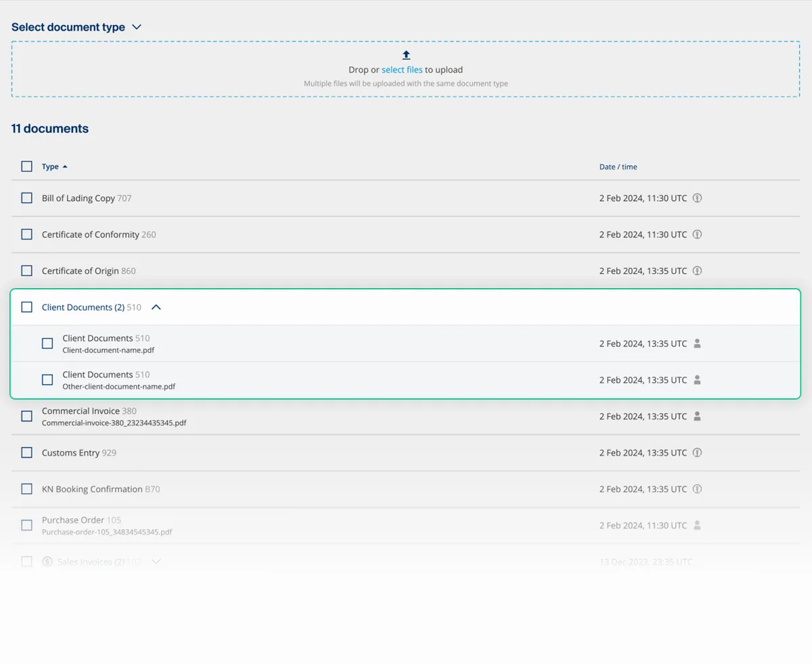Click the person icon on Client-document-name.pdf row
This screenshot has height=664, width=812.
(x=697, y=343)
